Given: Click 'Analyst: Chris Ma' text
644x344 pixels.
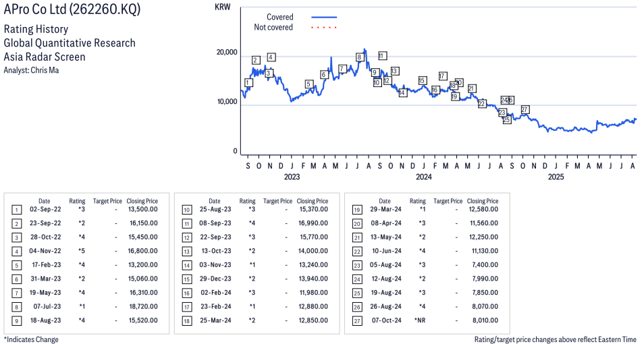Looking at the screenshot, I should click(x=31, y=70).
